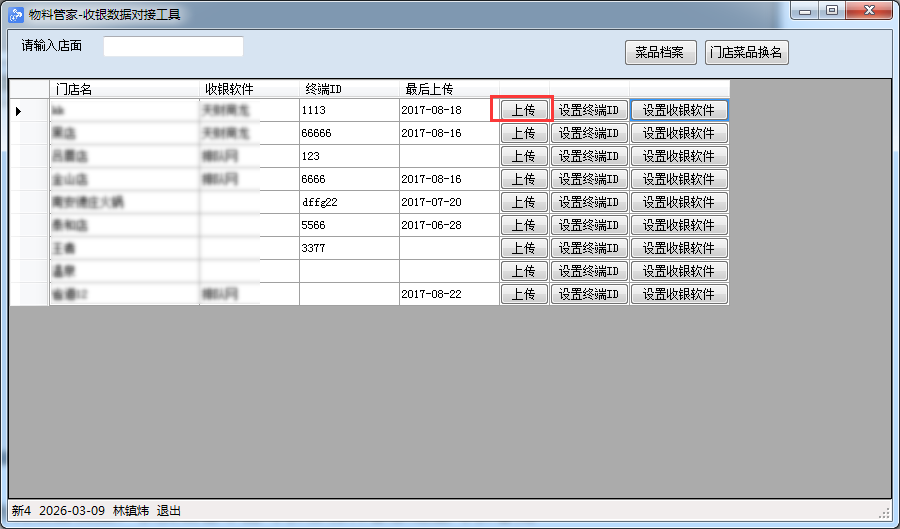Click the app icon in title bar

16,13
